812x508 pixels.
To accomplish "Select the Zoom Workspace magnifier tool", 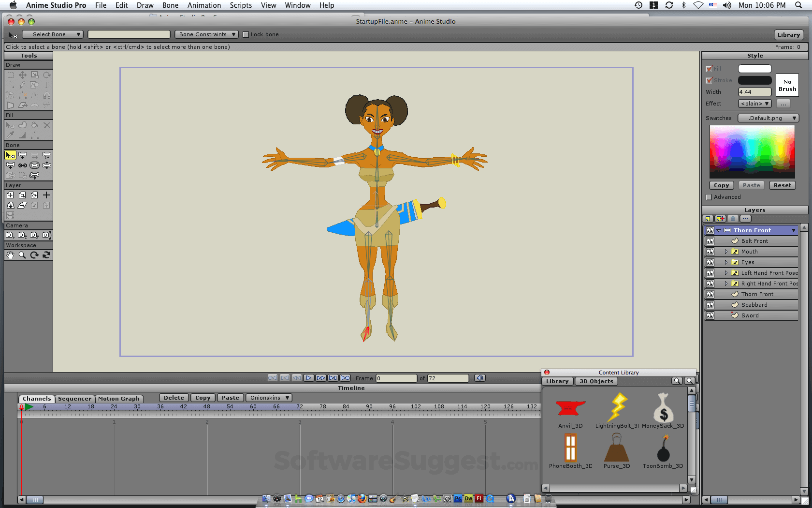I will [22, 255].
